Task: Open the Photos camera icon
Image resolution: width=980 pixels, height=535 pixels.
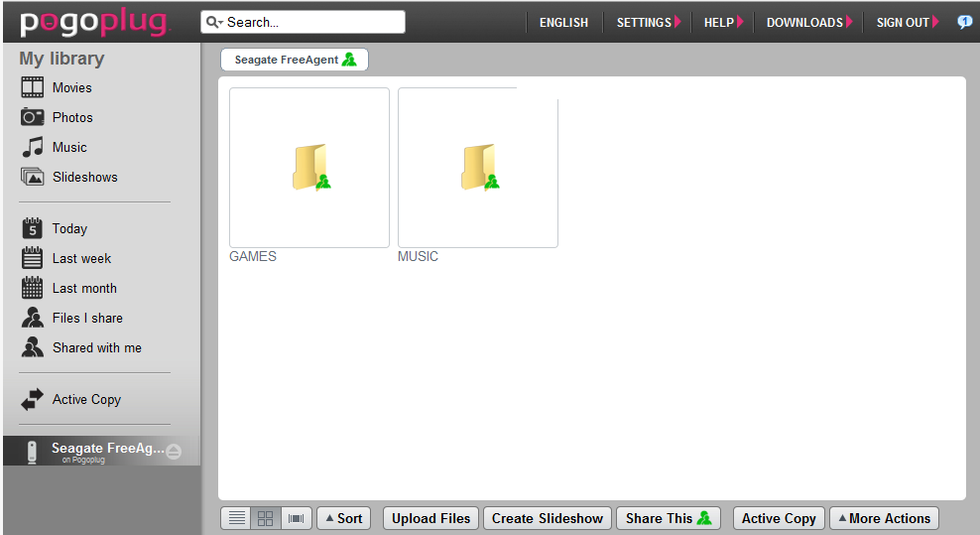Action: click(x=33, y=117)
